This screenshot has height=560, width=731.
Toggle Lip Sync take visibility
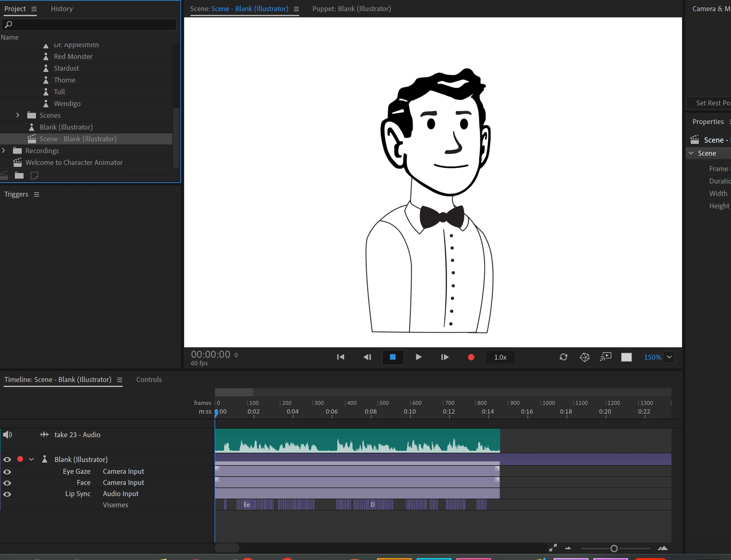tap(7, 494)
